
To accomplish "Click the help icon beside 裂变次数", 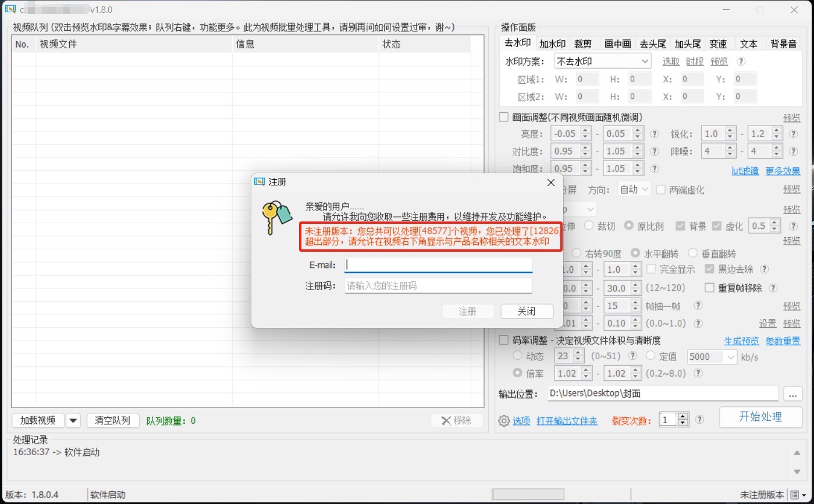I will [x=700, y=419].
